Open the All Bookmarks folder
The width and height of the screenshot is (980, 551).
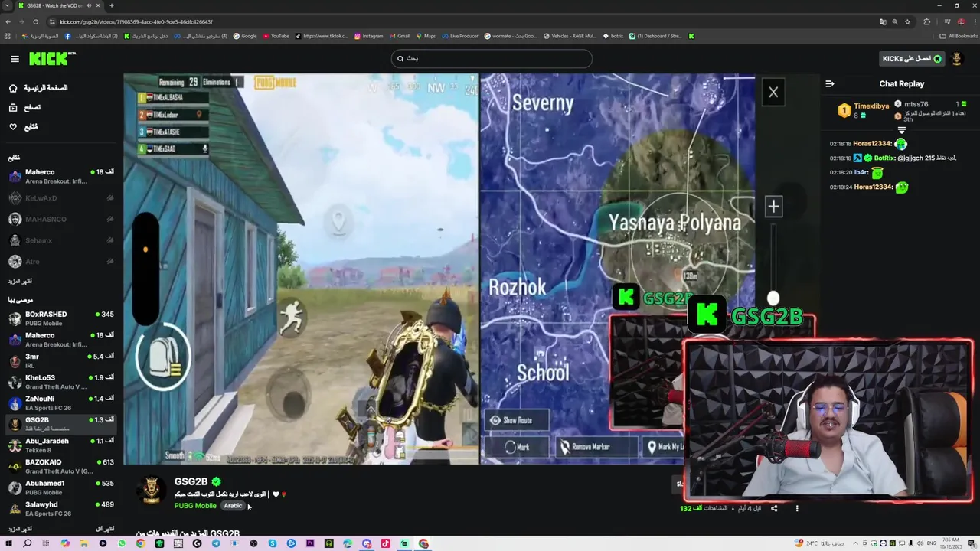[x=959, y=36]
